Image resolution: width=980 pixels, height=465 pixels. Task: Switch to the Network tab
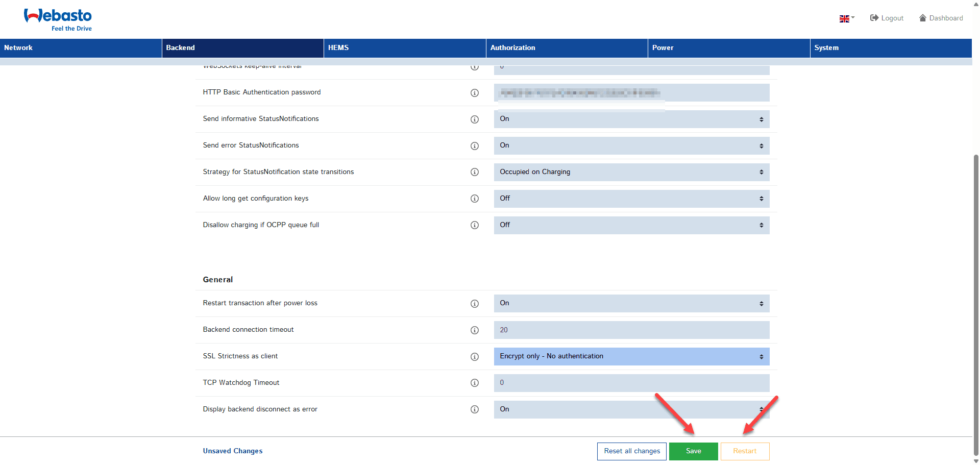[81, 48]
